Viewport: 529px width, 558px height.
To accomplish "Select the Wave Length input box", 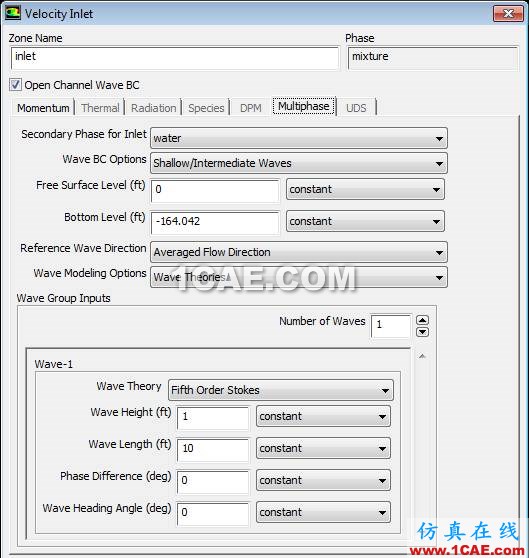I will [x=213, y=450].
